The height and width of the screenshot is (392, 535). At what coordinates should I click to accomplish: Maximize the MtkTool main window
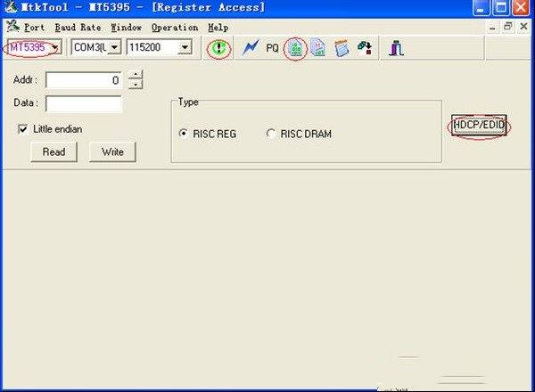[501, 8]
